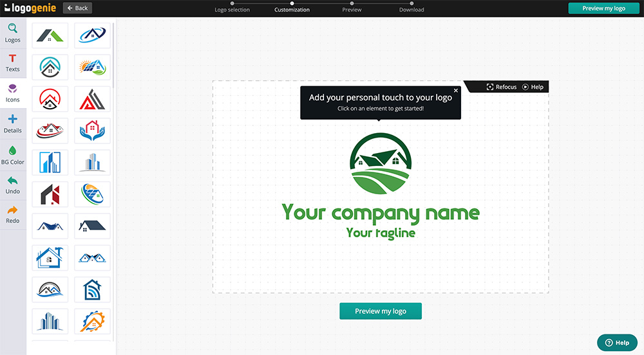Open the BG Color picker
This screenshot has width=644, height=355.
pos(13,155)
